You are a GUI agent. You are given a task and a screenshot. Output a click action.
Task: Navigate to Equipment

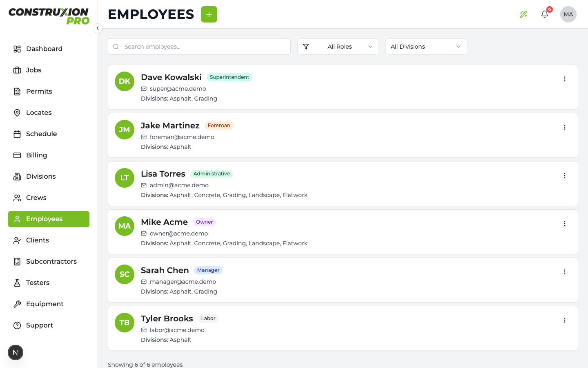pyautogui.click(x=49, y=304)
